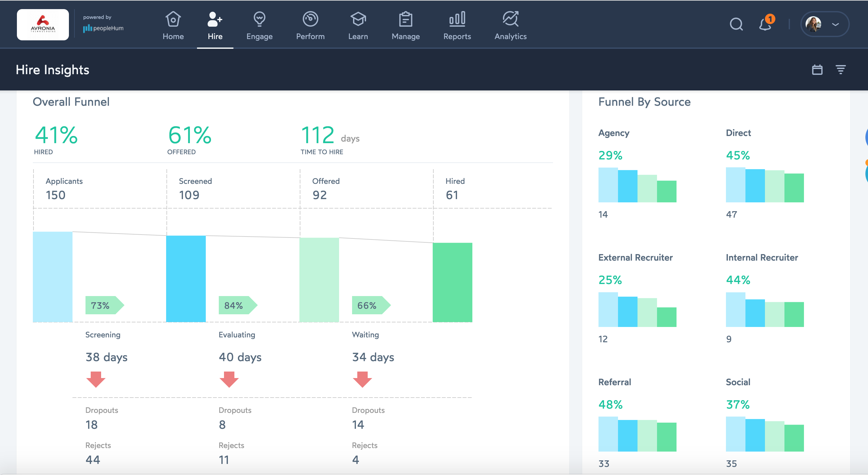
Task: Open the search magnifier icon
Action: pos(736,24)
